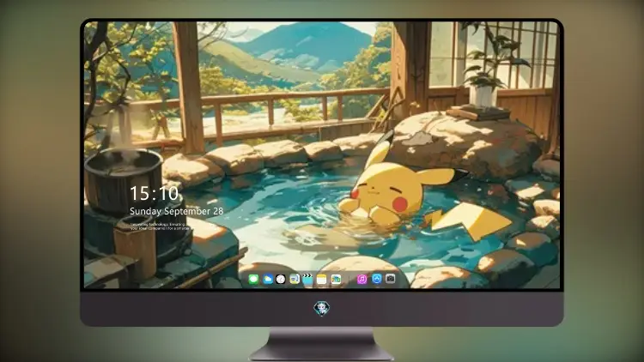Open the Weather app in the dock
The image size is (644, 362).
[x=267, y=280]
